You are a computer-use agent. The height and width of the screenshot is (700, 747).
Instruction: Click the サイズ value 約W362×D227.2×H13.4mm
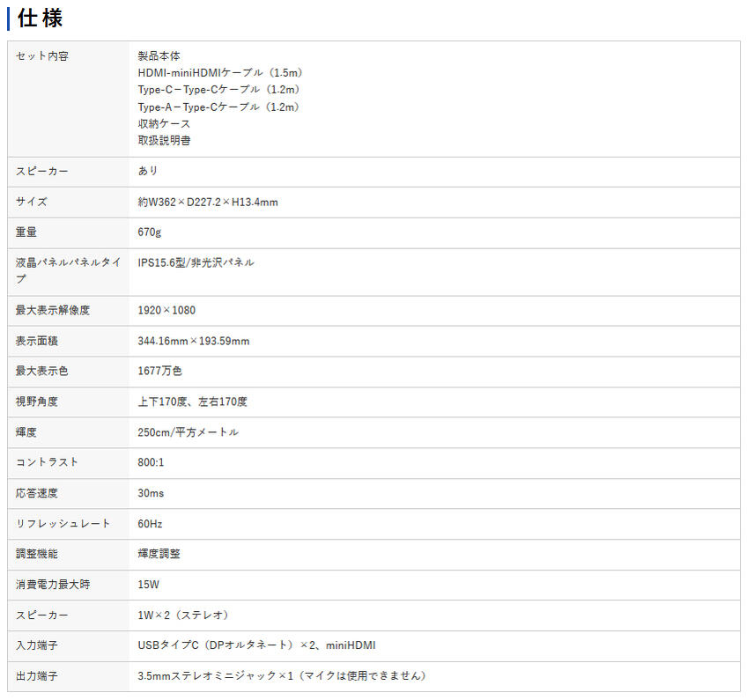(x=208, y=203)
